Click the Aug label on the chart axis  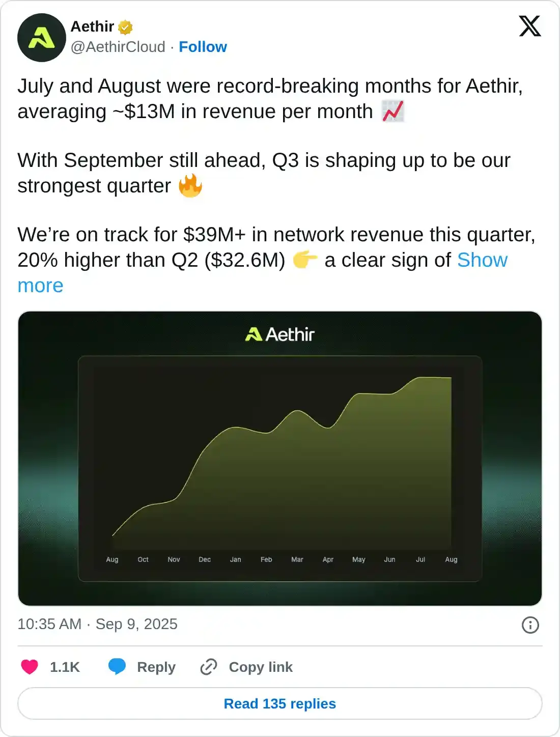tap(112, 559)
